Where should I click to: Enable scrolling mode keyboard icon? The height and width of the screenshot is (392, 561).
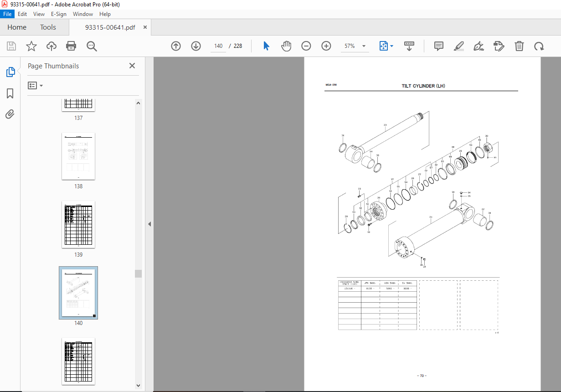coord(409,46)
